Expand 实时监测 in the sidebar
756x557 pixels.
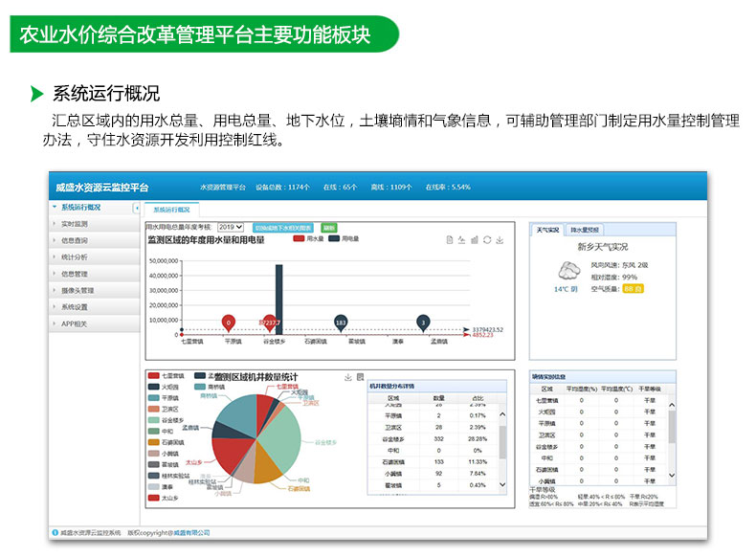(x=75, y=223)
